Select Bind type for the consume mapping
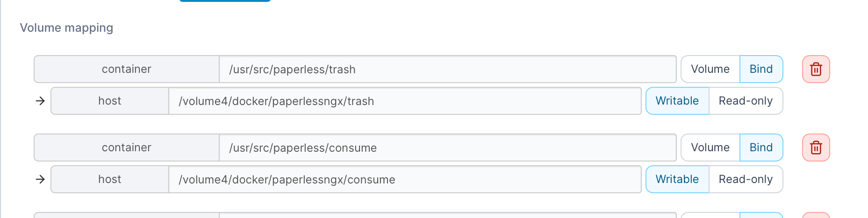This screenshot has height=218, width=868. tap(761, 148)
